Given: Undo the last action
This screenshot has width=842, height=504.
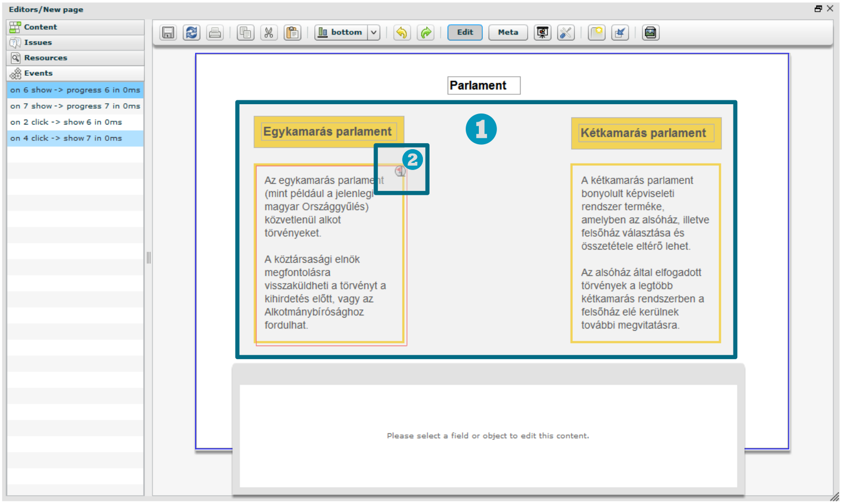Looking at the screenshot, I should 402,33.
